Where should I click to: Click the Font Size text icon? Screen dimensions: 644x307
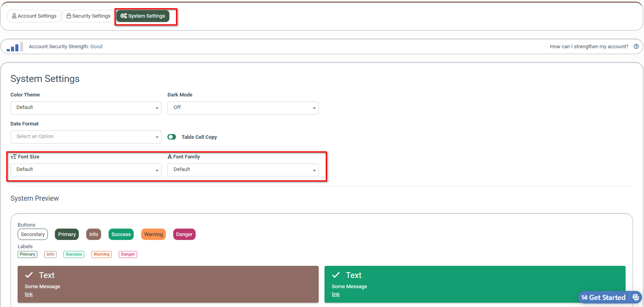coord(14,157)
